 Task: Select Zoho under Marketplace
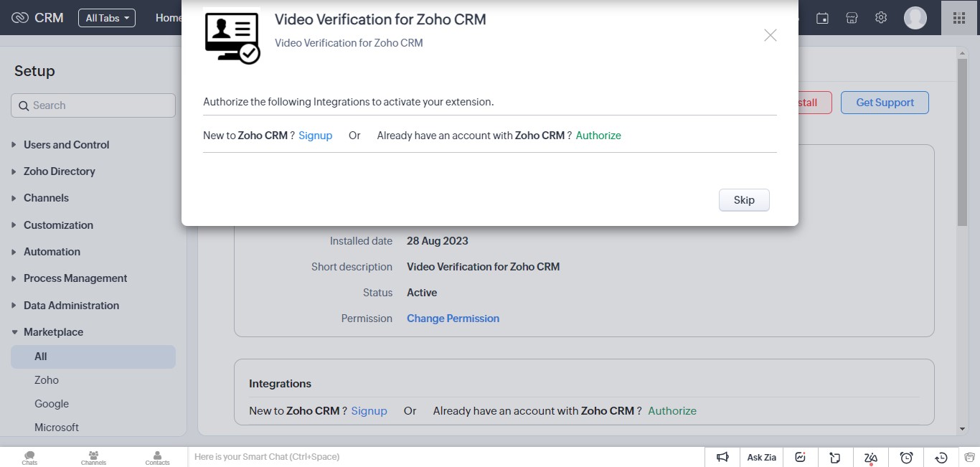pyautogui.click(x=47, y=380)
